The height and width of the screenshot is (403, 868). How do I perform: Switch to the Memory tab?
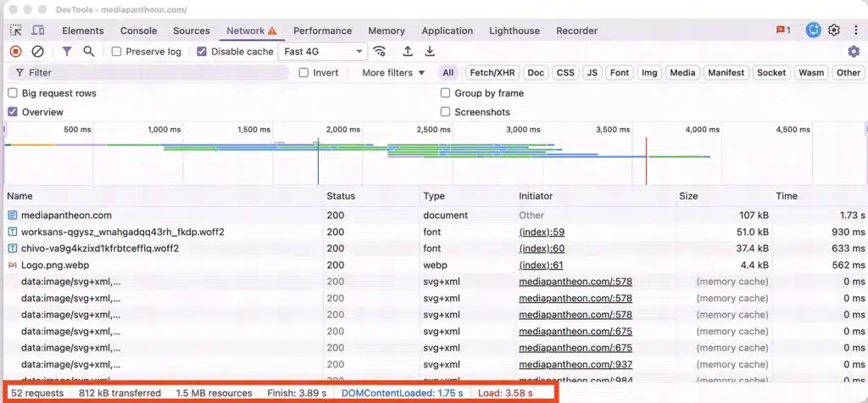[x=387, y=31]
